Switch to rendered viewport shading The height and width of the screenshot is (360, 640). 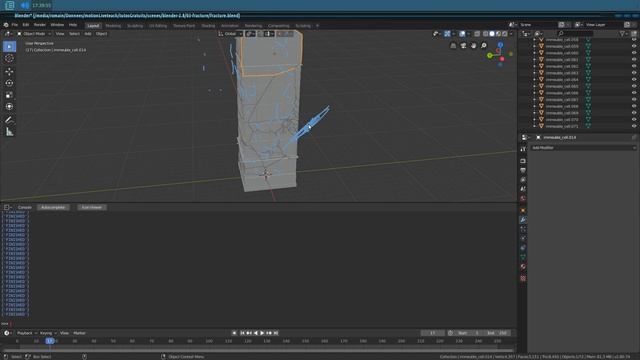tap(505, 34)
